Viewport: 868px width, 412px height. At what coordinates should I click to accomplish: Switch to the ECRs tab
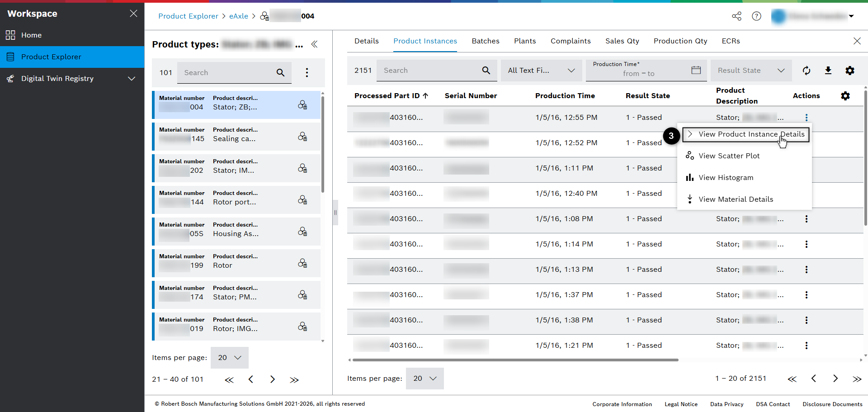pyautogui.click(x=731, y=41)
